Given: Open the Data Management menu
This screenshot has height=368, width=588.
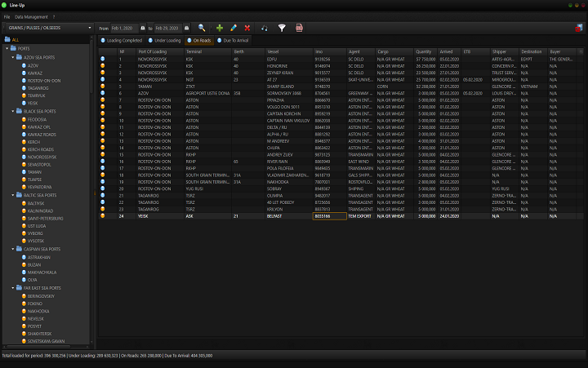Looking at the screenshot, I should tap(31, 17).
